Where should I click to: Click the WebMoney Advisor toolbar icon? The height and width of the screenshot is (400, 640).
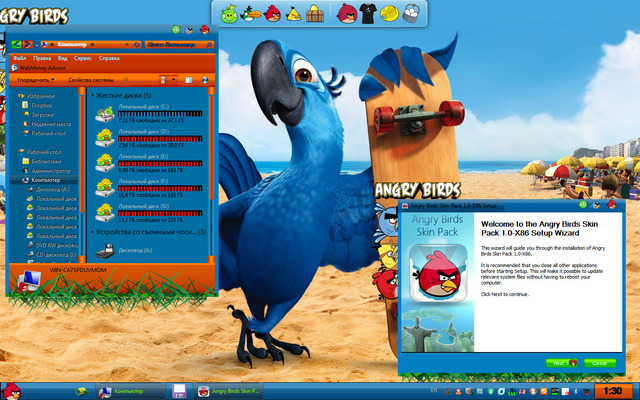(x=15, y=68)
